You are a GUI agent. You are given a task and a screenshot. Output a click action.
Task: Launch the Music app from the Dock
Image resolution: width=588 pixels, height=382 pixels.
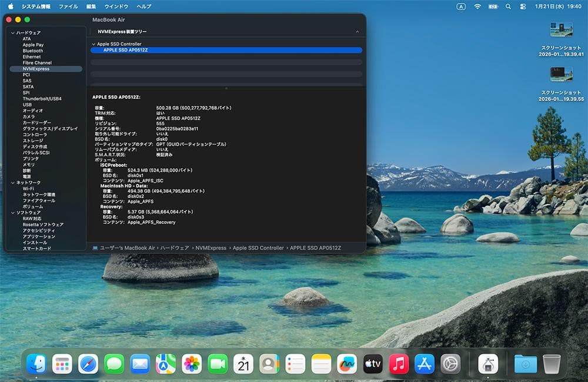tap(399, 364)
